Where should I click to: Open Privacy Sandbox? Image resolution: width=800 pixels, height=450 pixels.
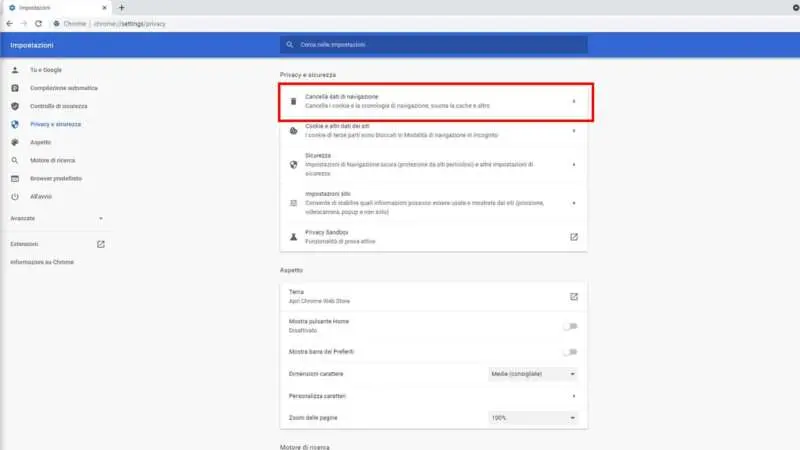tap(433, 237)
